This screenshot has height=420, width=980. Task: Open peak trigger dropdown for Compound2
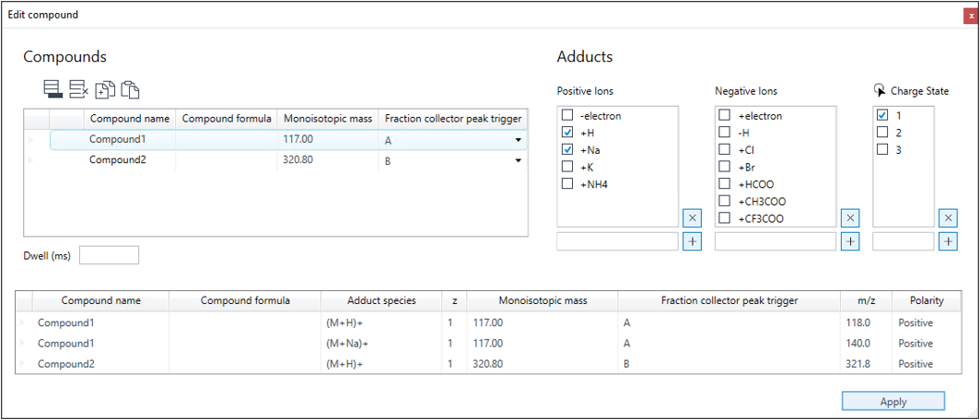click(518, 160)
